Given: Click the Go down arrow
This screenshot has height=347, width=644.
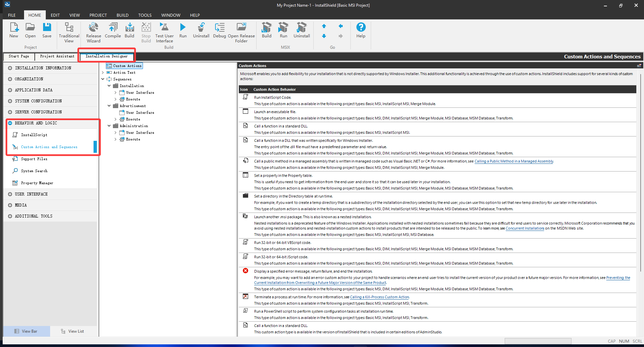Looking at the screenshot, I should [324, 36].
